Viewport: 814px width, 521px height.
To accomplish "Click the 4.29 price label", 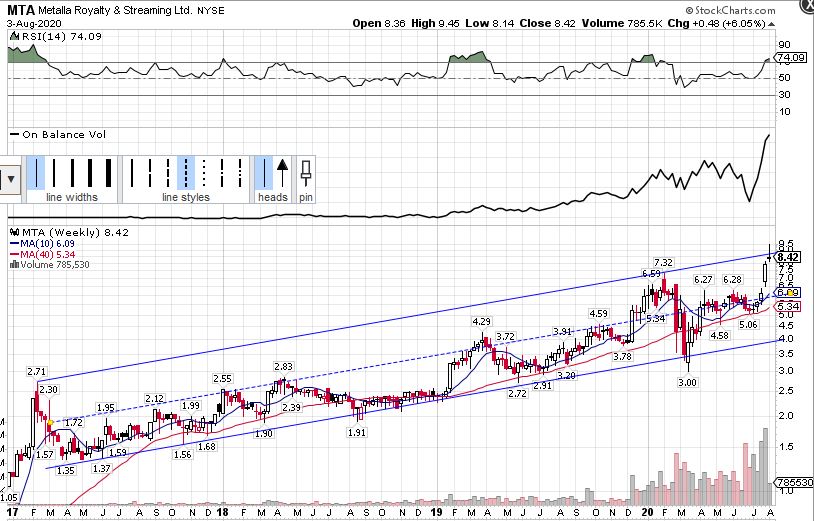I will pos(481,322).
